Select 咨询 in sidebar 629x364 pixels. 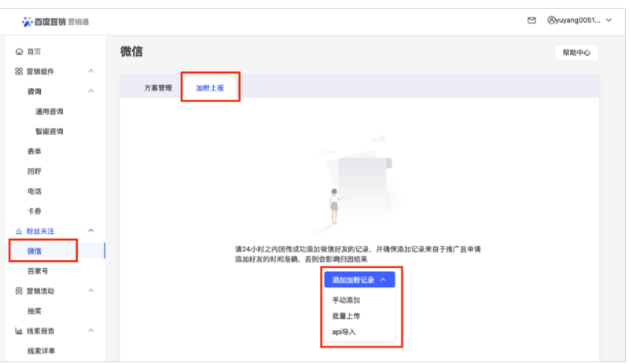[x=35, y=91]
